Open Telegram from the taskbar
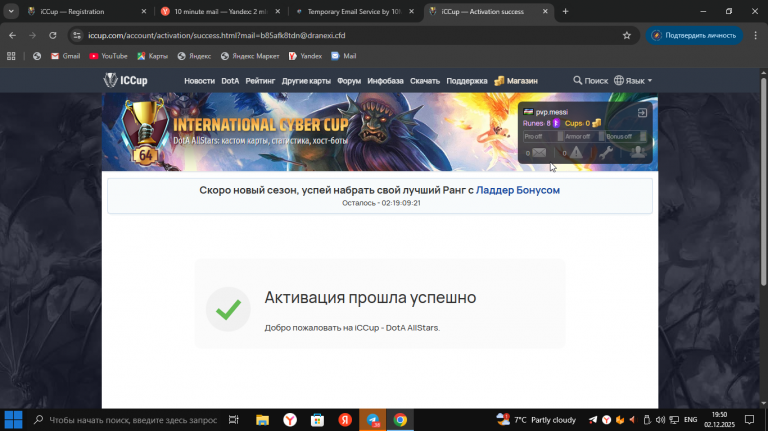The image size is (768, 431). coord(373,420)
